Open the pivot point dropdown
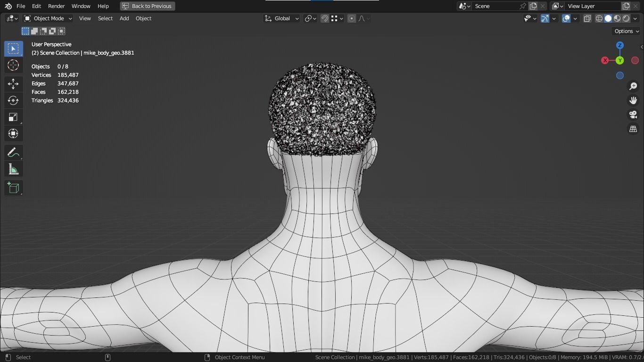The width and height of the screenshot is (644, 362). (x=310, y=18)
